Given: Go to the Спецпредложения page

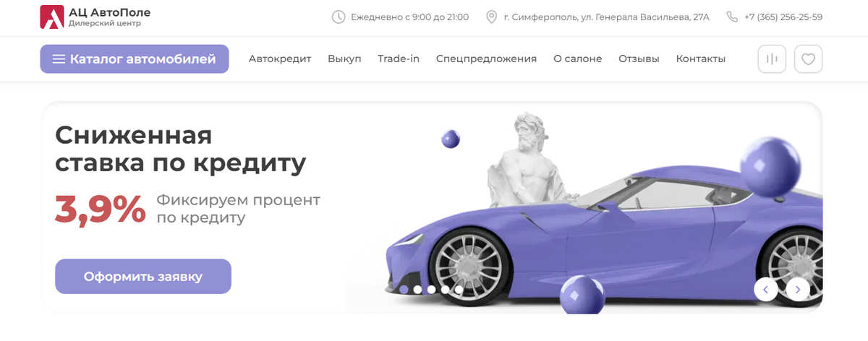Looking at the screenshot, I should click(486, 59).
